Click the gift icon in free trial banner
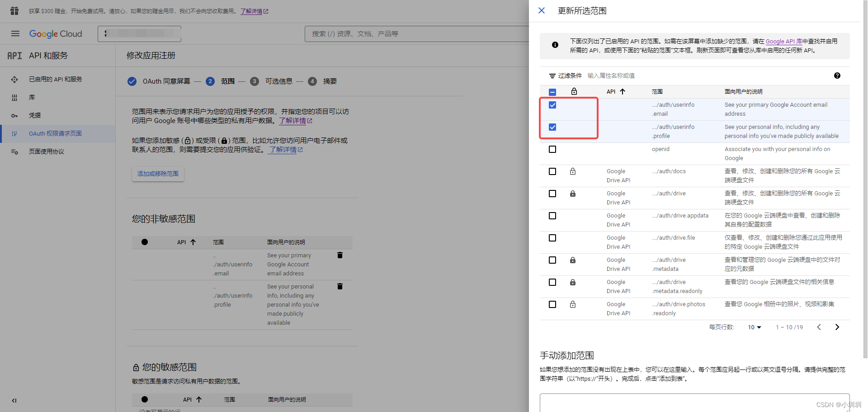This screenshot has width=868, height=412. click(x=14, y=11)
